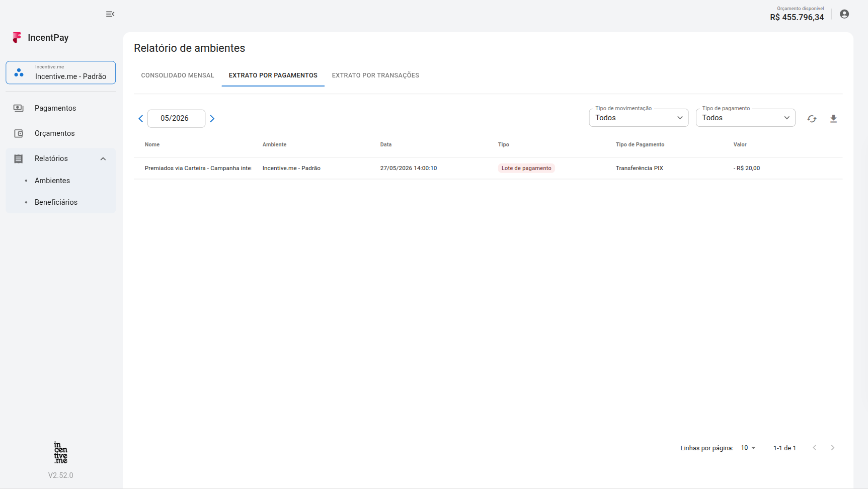Go to previous table page
This screenshot has width=868, height=489.
point(815,448)
